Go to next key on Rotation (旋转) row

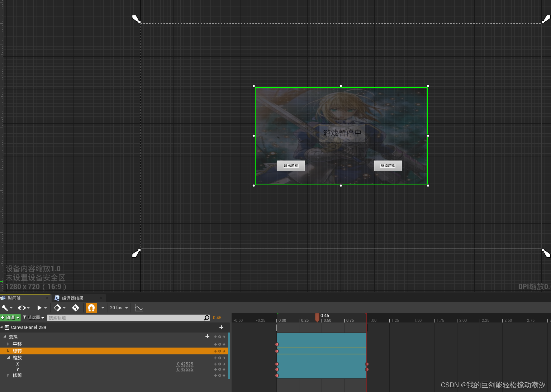pos(224,351)
